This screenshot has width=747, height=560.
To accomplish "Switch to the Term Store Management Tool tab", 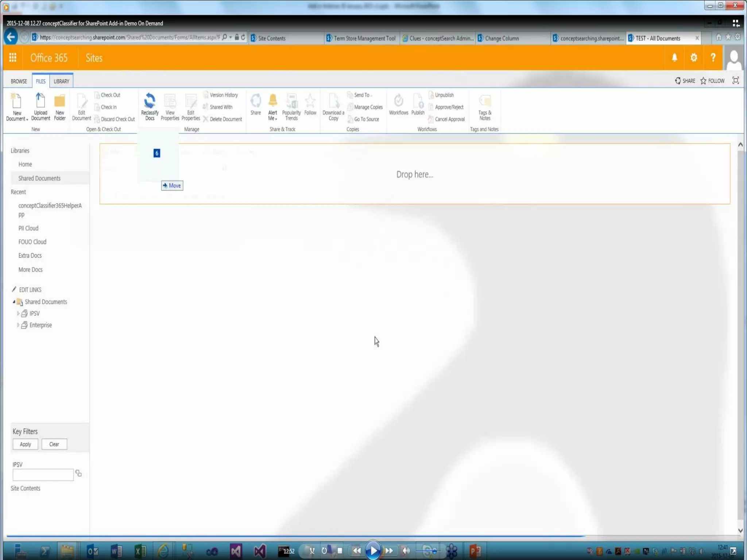I will (364, 38).
